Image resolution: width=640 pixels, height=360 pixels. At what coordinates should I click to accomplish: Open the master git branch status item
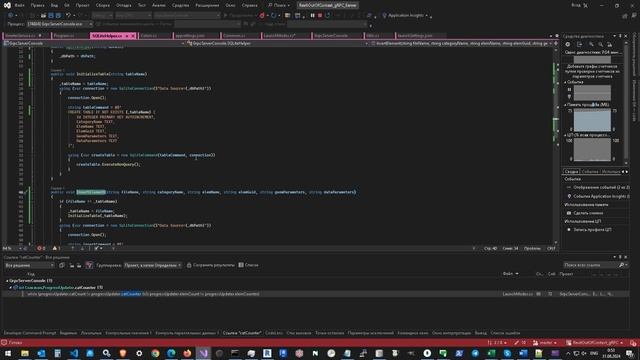545,343
